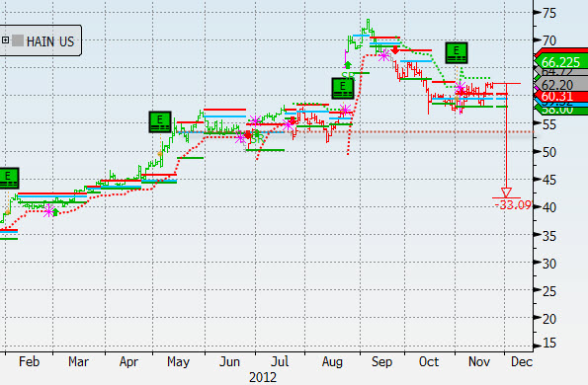Click the Aug month label
The image size is (588, 385).
[332, 362]
